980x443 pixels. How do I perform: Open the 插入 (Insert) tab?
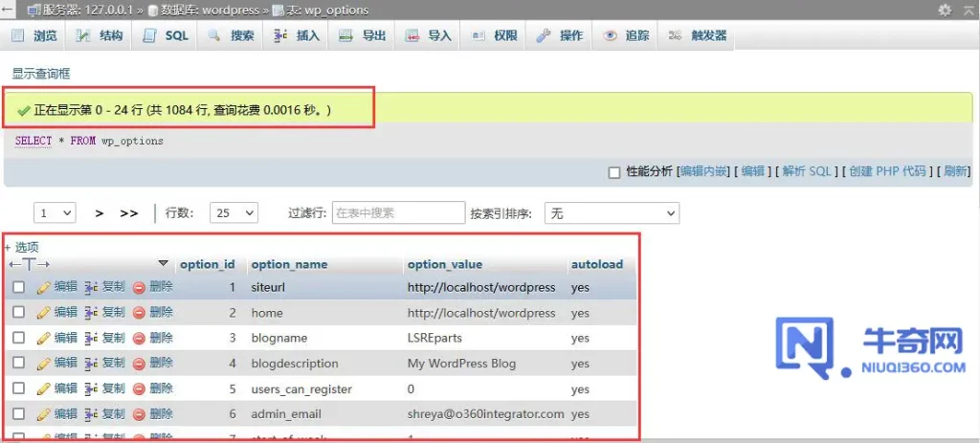297,35
